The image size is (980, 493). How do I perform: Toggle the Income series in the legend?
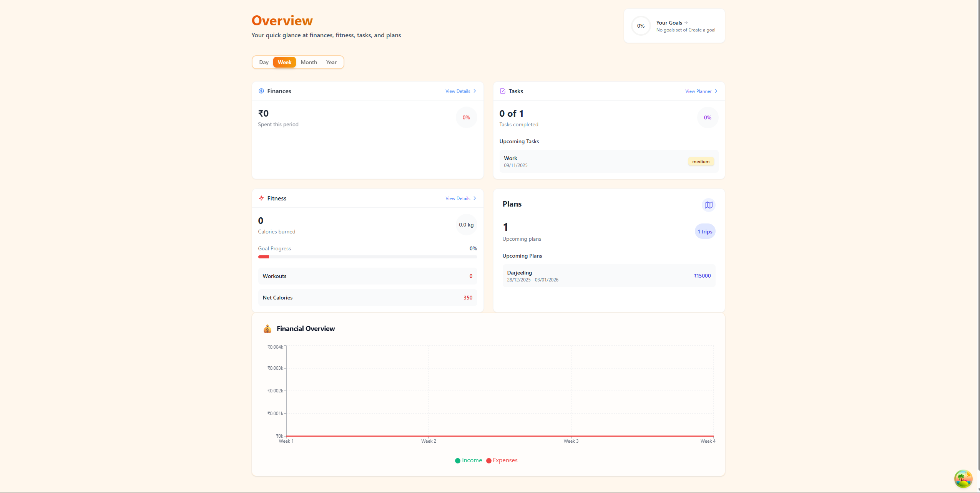[468, 460]
